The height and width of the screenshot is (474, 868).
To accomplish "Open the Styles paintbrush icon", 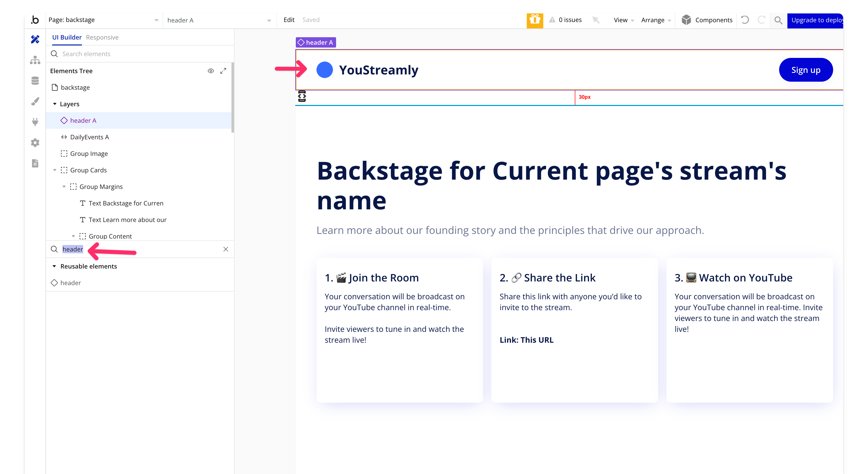I will point(35,102).
